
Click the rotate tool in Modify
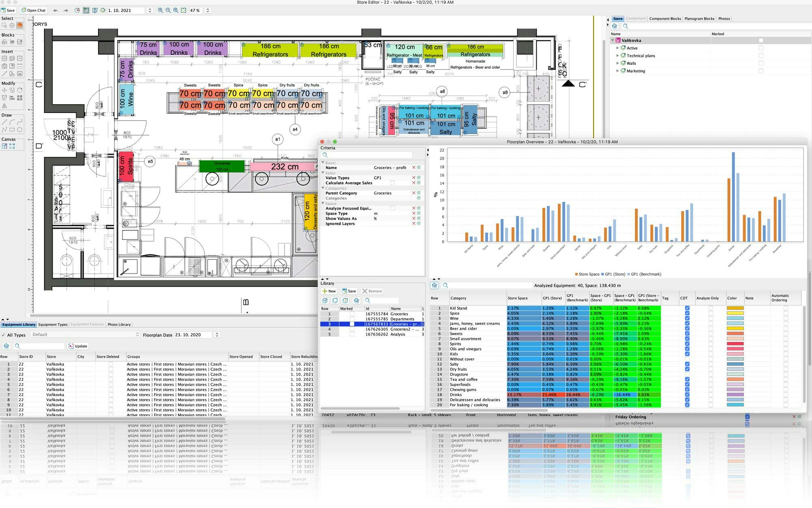tap(19, 90)
